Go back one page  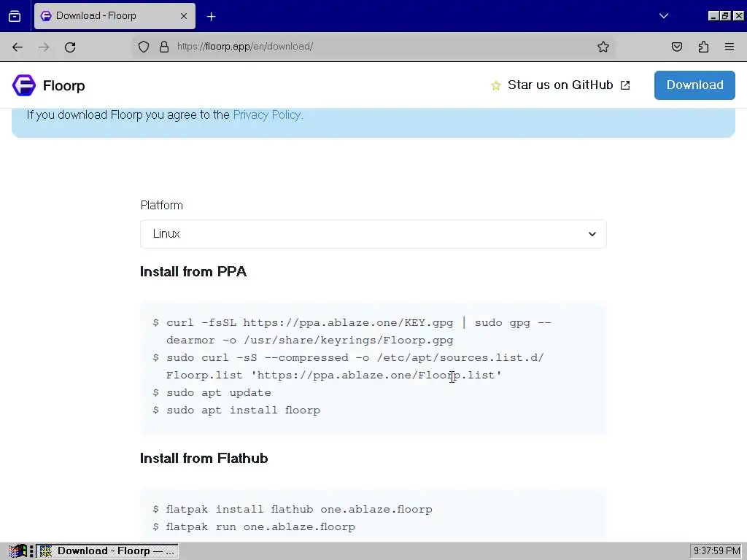pyautogui.click(x=18, y=47)
